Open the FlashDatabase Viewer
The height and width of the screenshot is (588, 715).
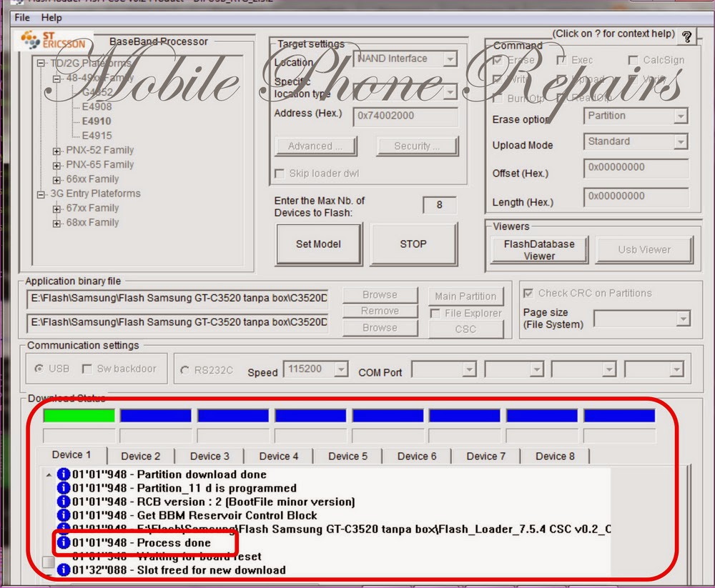pyautogui.click(x=539, y=250)
